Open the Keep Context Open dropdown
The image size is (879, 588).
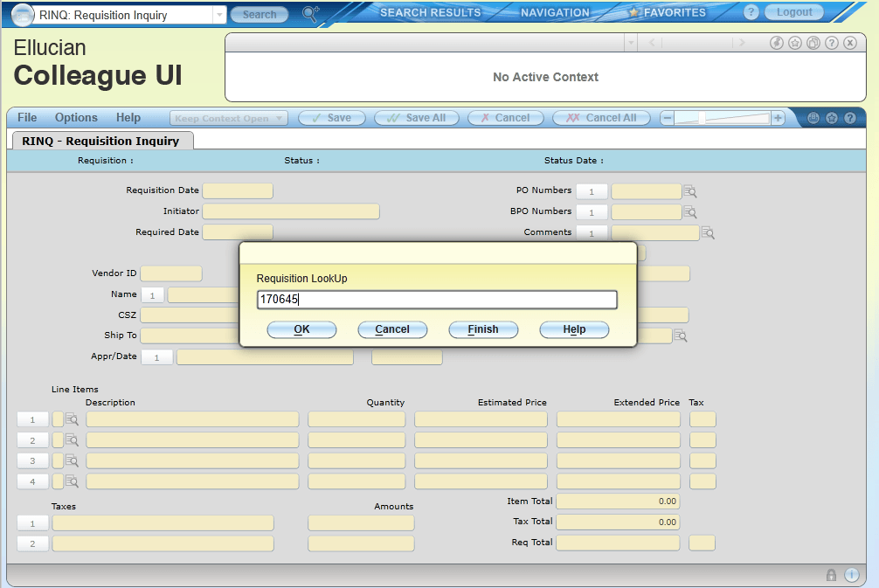click(279, 119)
